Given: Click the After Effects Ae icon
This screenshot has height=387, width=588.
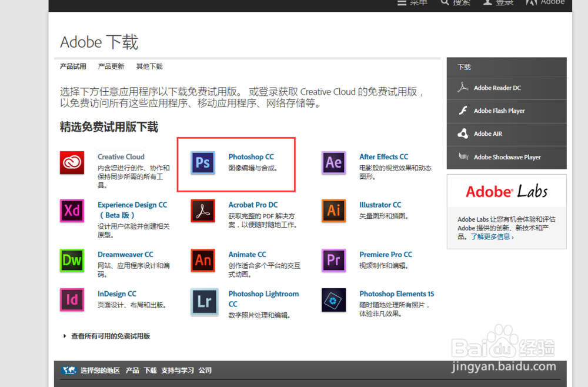Looking at the screenshot, I should click(334, 162).
